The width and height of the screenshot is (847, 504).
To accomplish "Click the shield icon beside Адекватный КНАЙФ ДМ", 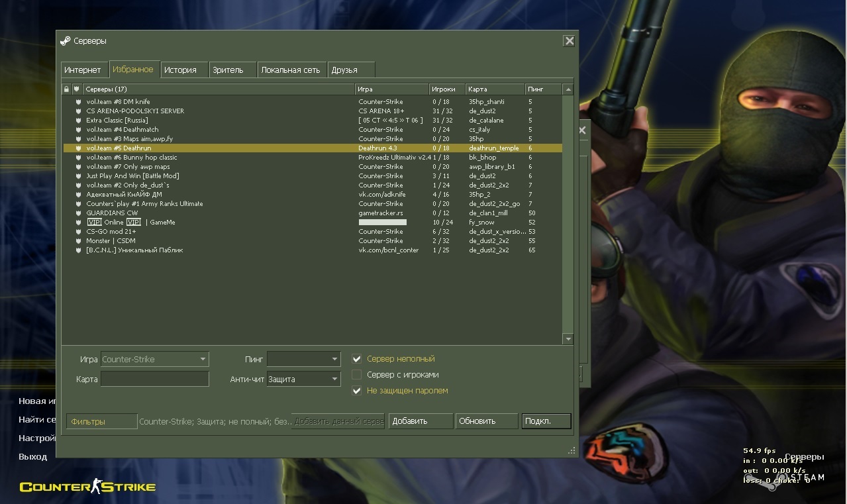I will (78, 195).
